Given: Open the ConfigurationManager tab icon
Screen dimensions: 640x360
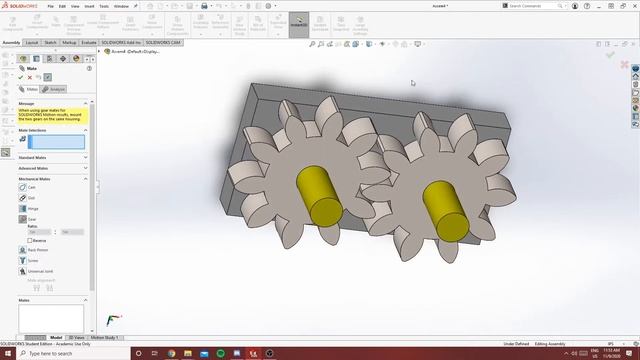Looking at the screenshot, I should 49,59.
